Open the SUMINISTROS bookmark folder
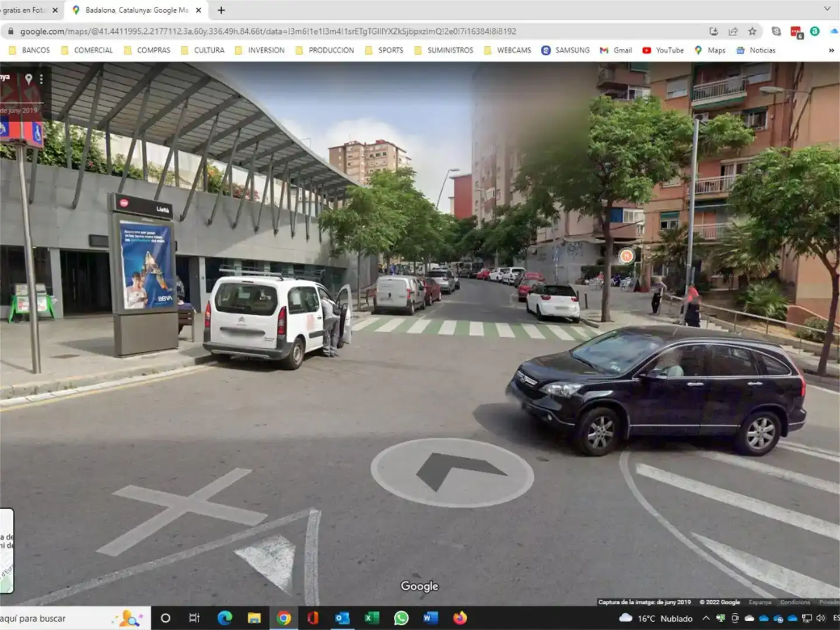Screen dimensions: 840x630 coord(444,51)
